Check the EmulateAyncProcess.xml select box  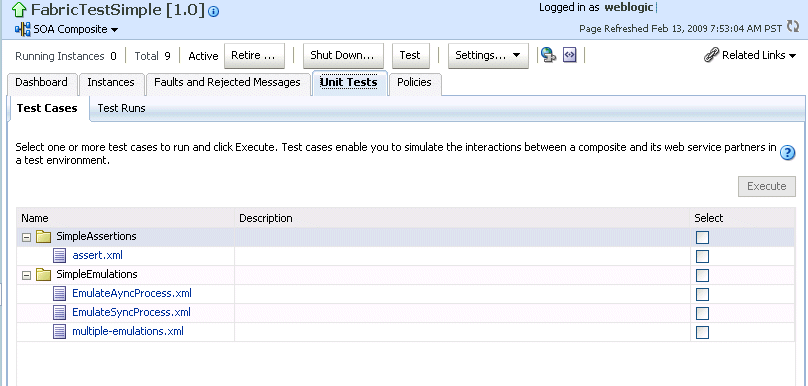point(702,294)
